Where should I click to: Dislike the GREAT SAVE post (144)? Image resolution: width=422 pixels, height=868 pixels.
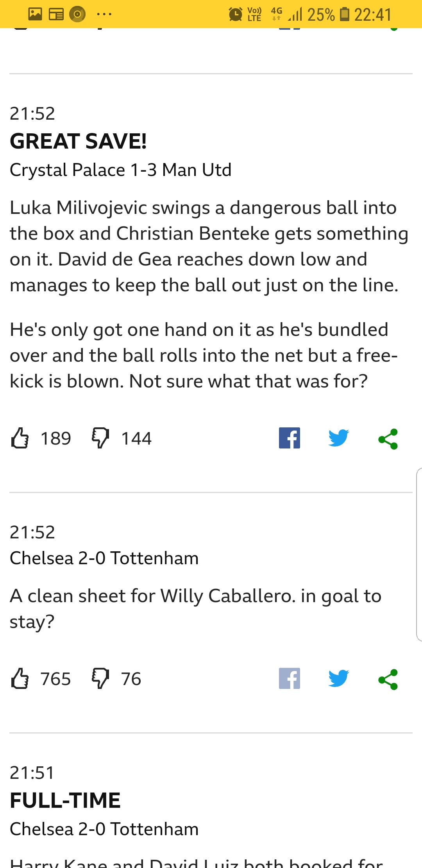(100, 438)
